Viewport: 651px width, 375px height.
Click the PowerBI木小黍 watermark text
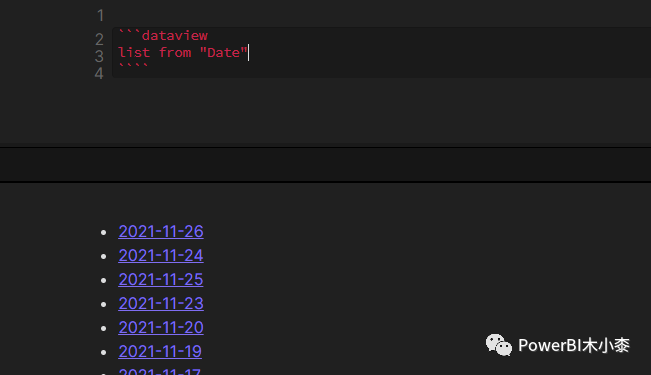[x=574, y=346]
